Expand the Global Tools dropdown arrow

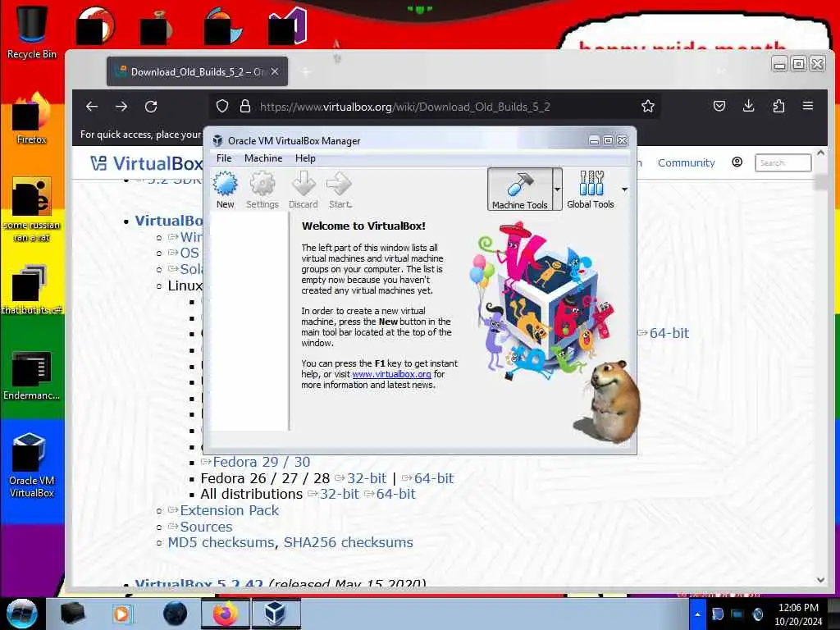(x=624, y=189)
